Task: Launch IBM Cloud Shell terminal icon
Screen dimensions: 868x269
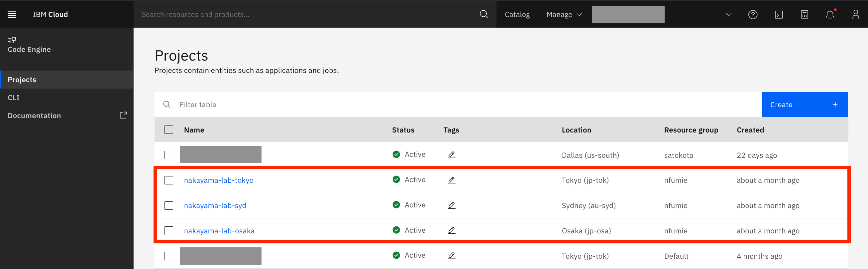Action: 778,15
